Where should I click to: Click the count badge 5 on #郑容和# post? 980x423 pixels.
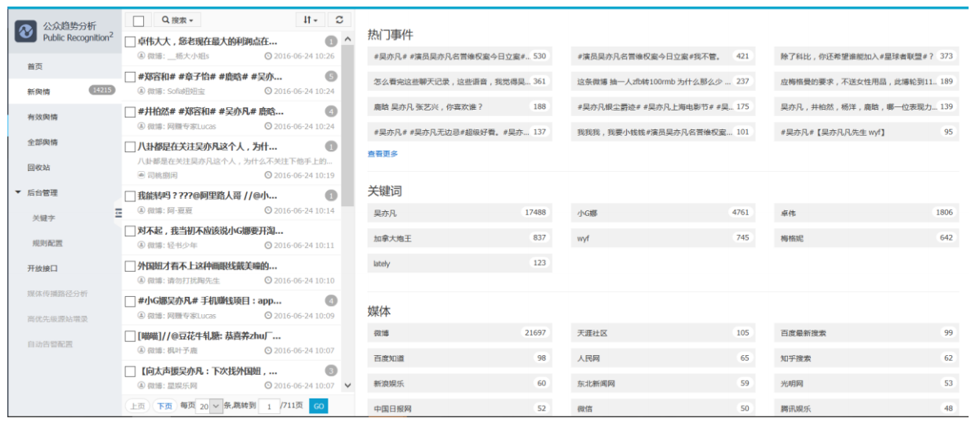click(x=331, y=77)
